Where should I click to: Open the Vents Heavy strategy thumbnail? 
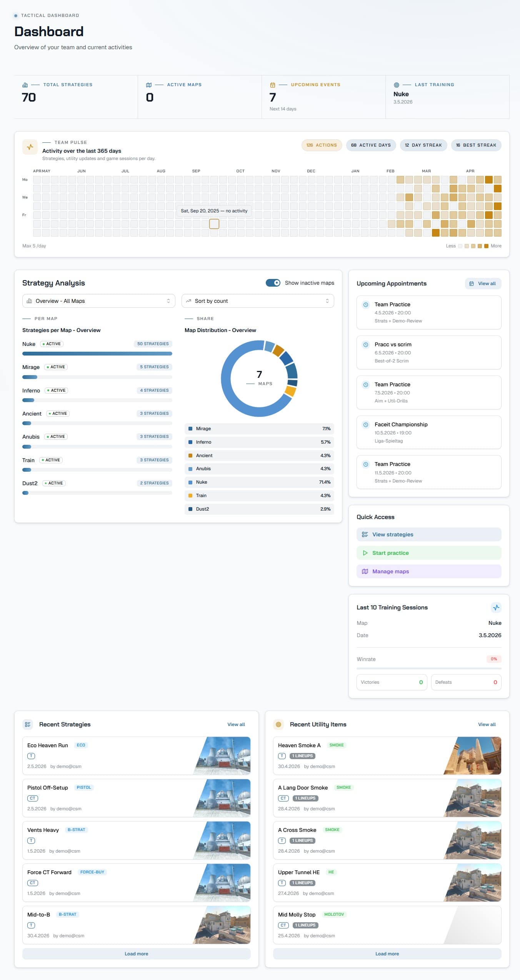point(222,840)
